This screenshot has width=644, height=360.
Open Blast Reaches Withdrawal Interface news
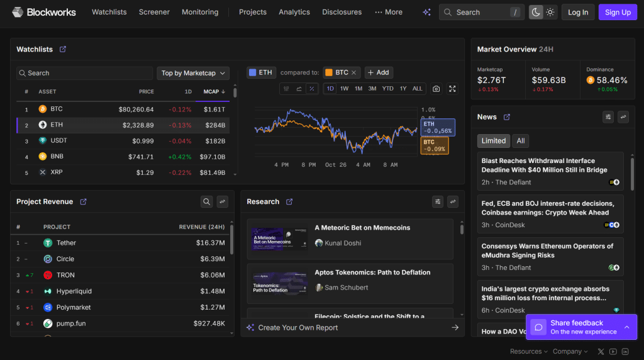tap(550, 171)
